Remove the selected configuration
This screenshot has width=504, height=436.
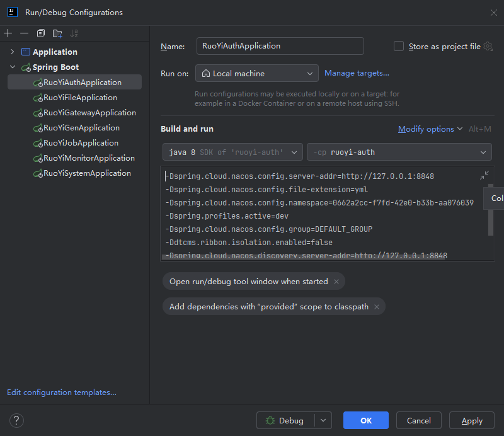pyautogui.click(x=24, y=33)
